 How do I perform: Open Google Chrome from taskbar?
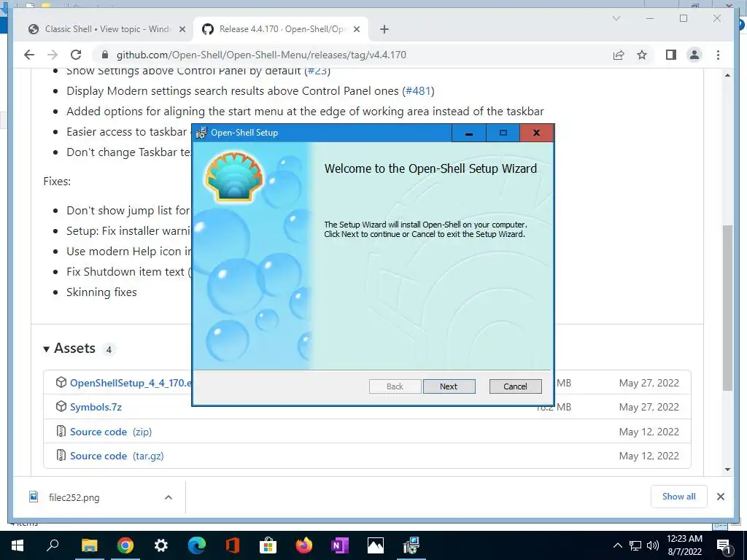(x=125, y=545)
